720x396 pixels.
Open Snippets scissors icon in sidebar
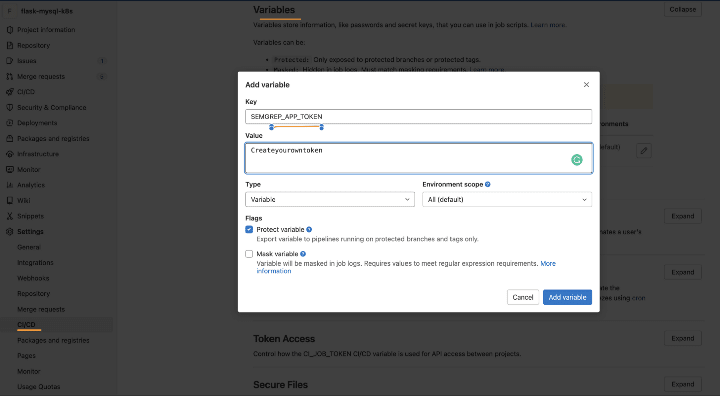pyautogui.click(x=10, y=216)
